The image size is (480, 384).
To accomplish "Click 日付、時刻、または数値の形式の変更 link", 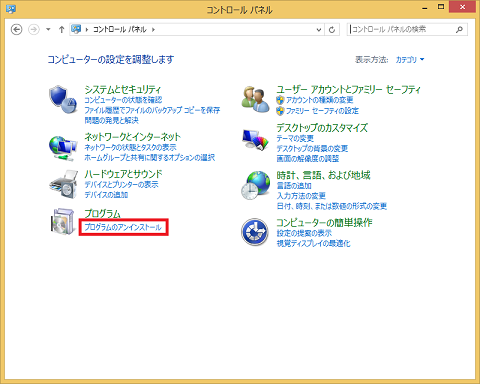I will click(x=332, y=206).
